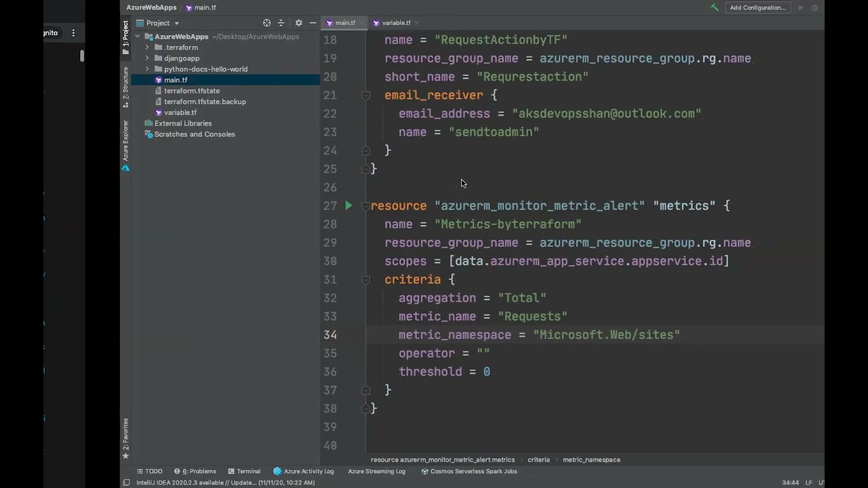Toggle the 2: Favorites tool window stripe
The height and width of the screenshot is (488, 868).
(125, 439)
